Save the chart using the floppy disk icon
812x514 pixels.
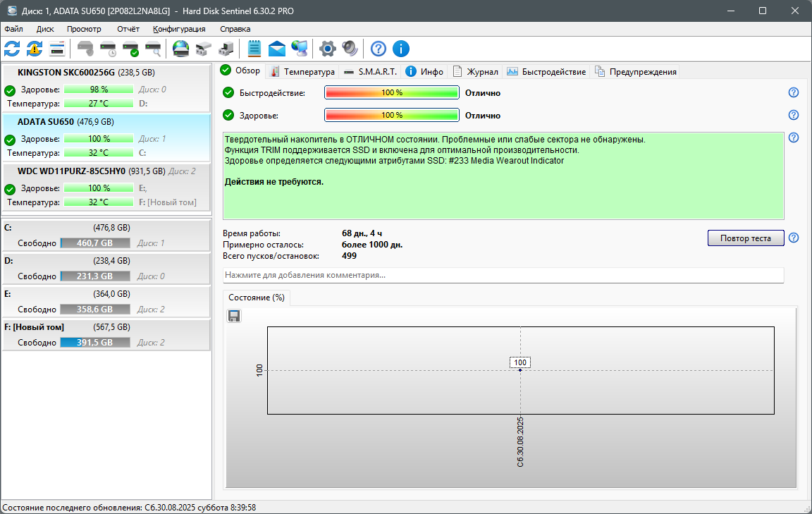(x=234, y=316)
